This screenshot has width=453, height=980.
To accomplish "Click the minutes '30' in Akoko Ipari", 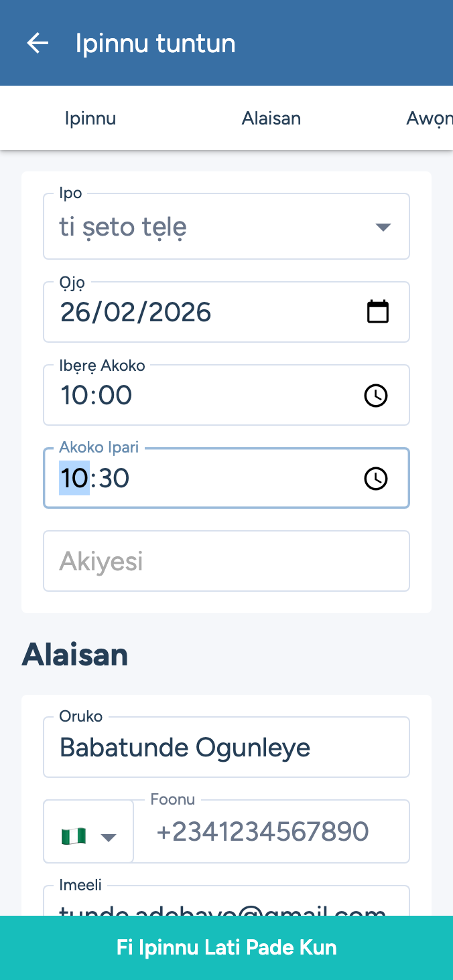I will 113,478.
